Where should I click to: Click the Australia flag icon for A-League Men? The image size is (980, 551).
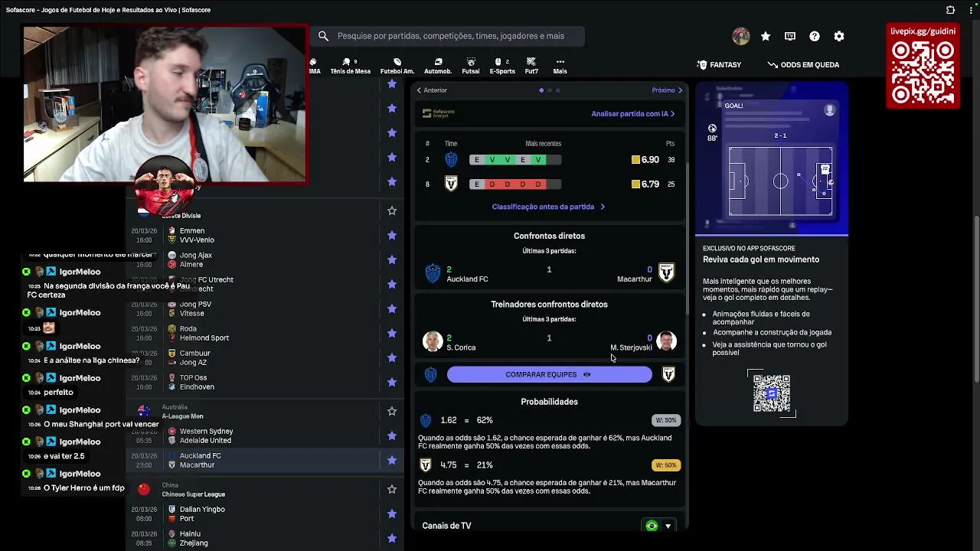[x=144, y=412]
